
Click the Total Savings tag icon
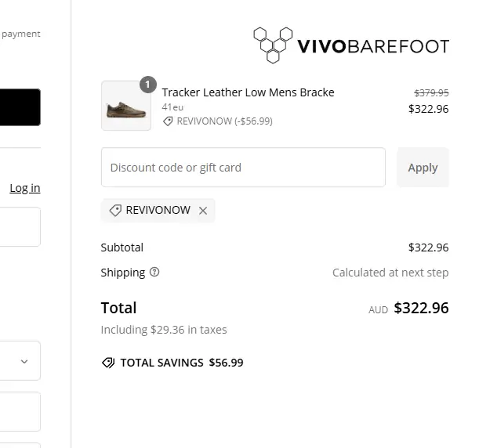click(108, 363)
